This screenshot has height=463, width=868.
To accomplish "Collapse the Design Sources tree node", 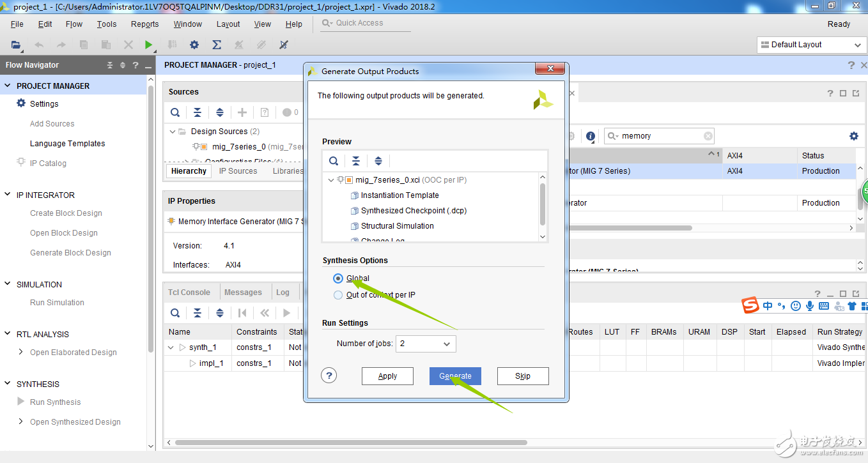I will click(x=173, y=132).
